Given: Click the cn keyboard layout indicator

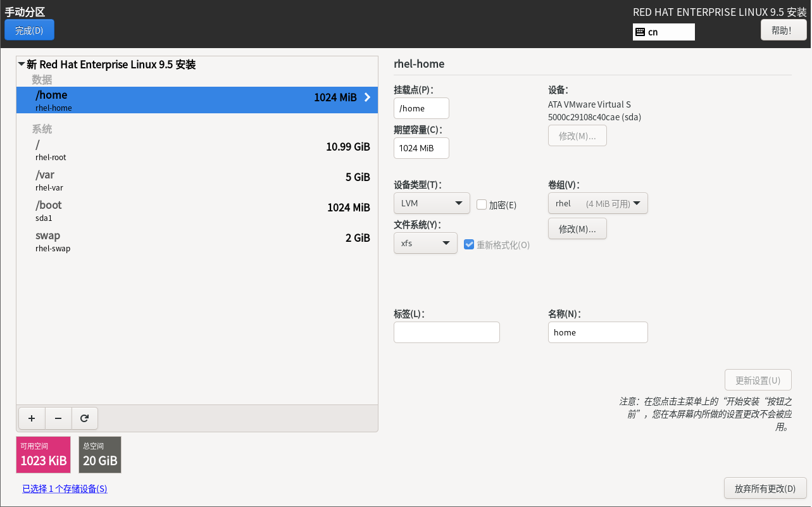Looking at the screenshot, I should pos(664,32).
